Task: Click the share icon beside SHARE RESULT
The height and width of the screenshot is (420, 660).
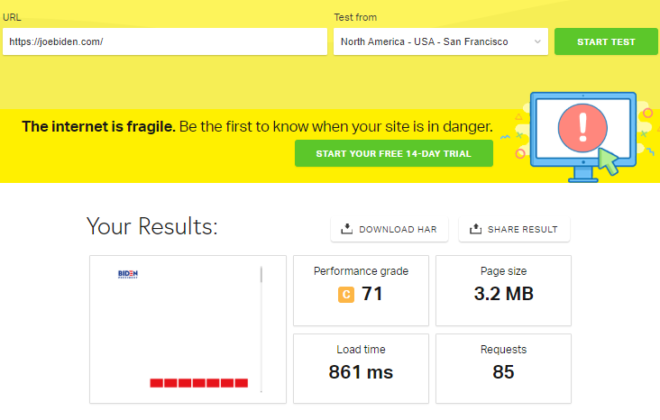Action: click(x=476, y=229)
